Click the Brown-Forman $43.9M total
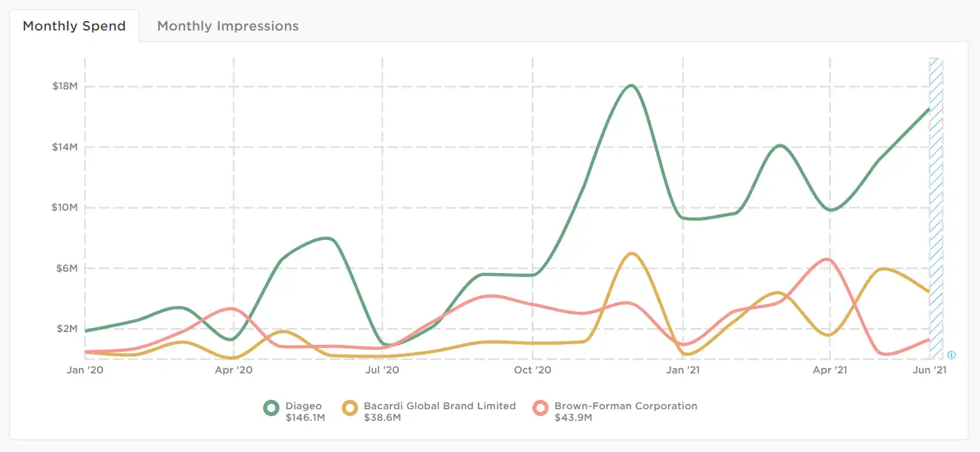Image resolution: width=980 pixels, height=452 pixels. pyautogui.click(x=573, y=417)
